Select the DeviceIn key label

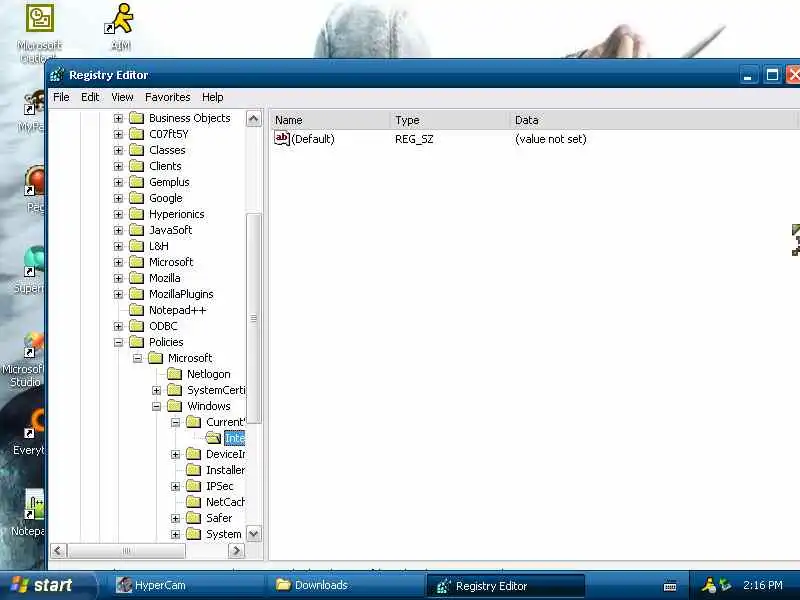tap(226, 454)
